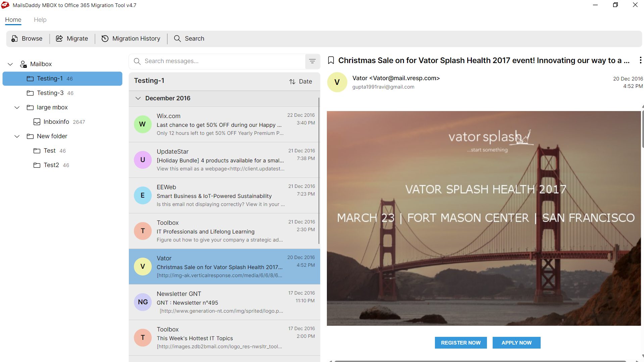Click sender address Vator@mail.vresp.com
This screenshot has width=644, height=362.
(x=404, y=78)
